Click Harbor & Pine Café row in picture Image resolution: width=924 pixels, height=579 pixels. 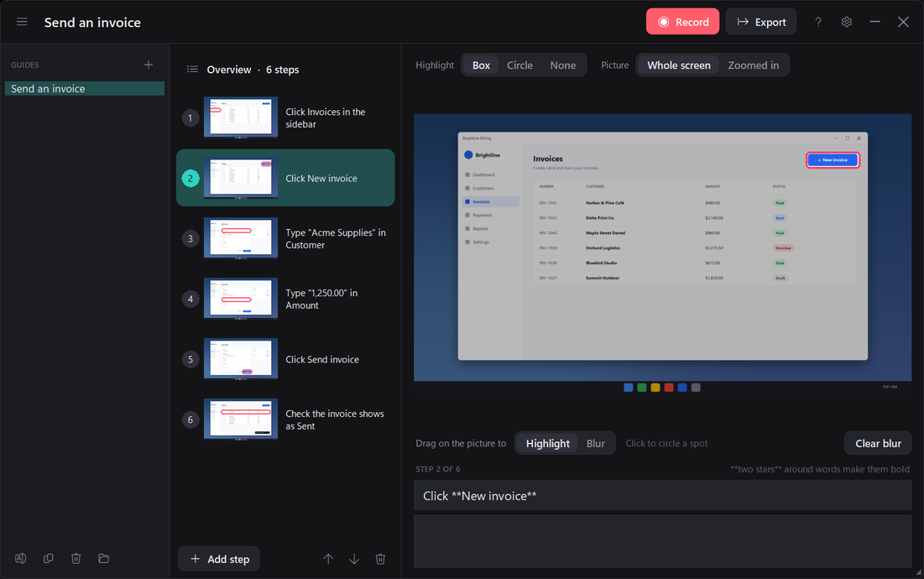(695, 202)
